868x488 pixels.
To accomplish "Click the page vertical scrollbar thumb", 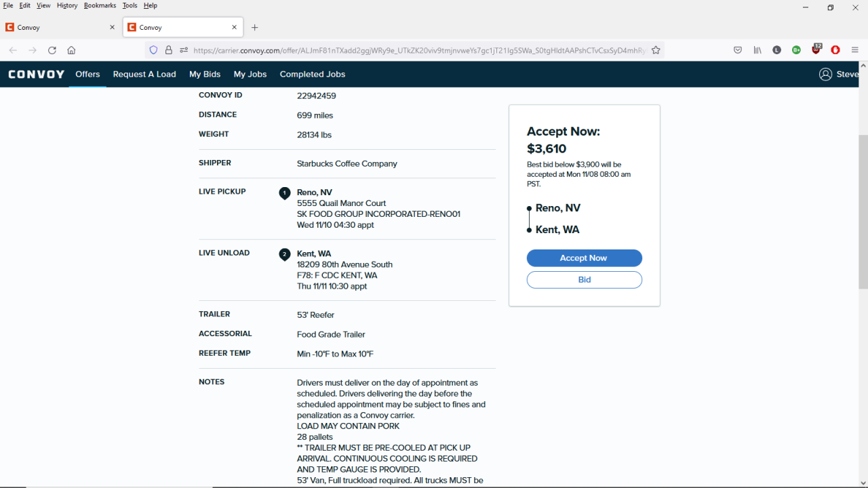I will pyautogui.click(x=863, y=212).
